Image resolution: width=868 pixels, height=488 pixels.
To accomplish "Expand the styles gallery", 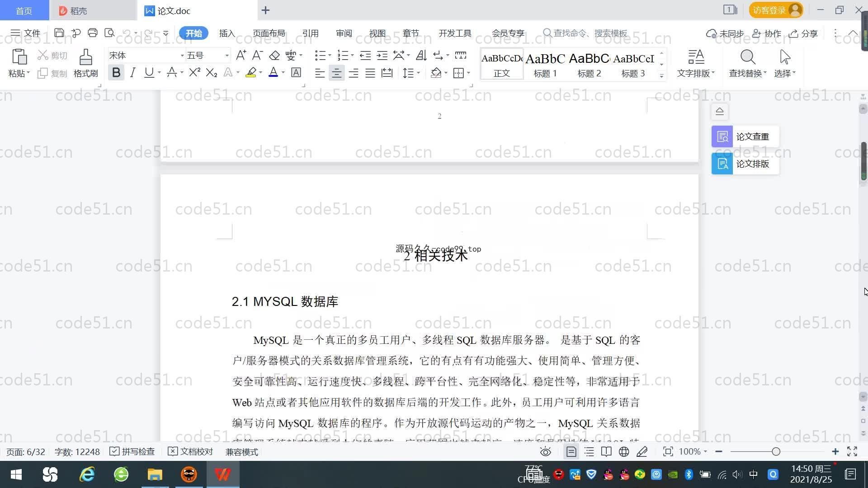I will point(662,75).
